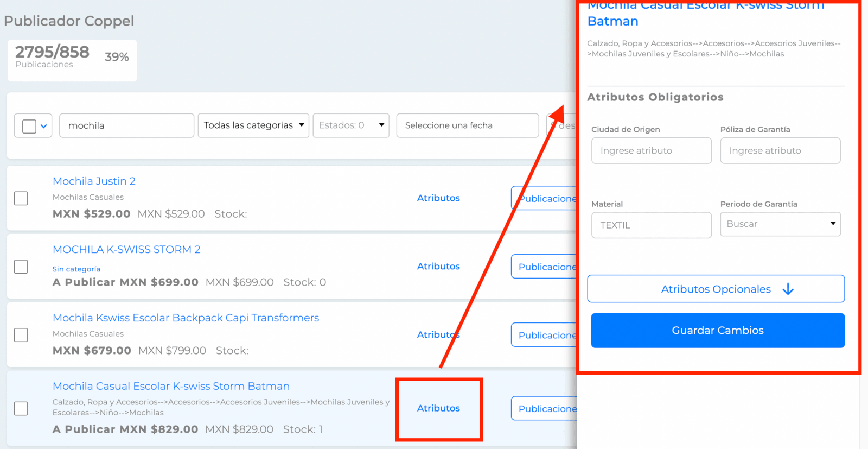Tick the Mochila Justin 2 checkbox
This screenshot has height=449, width=868.
[21, 198]
